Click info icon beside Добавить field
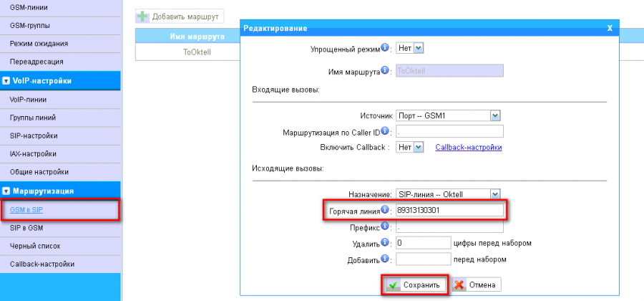Image resolution: width=644 pixels, height=301 pixels. tap(385, 259)
